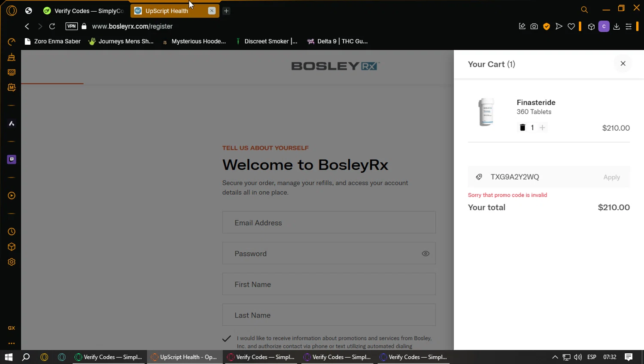The image size is (644, 364).
Task: Click the BosleyRx logo
Action: 335,66
